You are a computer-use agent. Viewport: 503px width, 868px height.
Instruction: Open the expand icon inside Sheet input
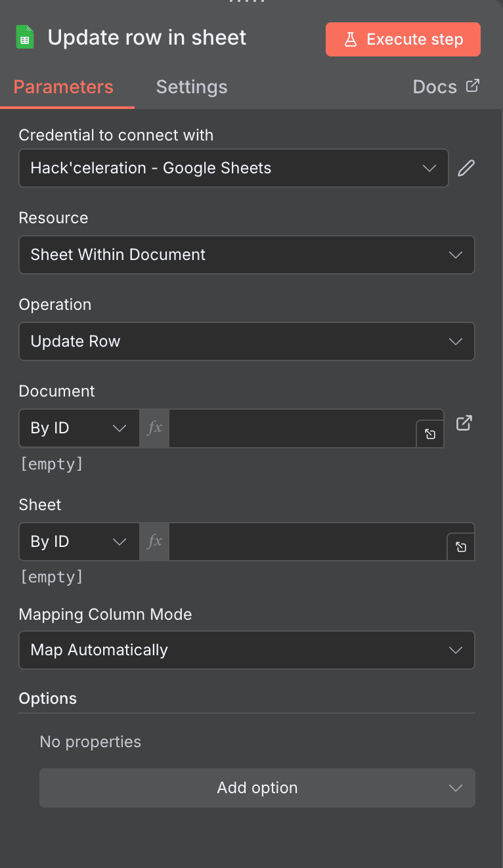[460, 546]
